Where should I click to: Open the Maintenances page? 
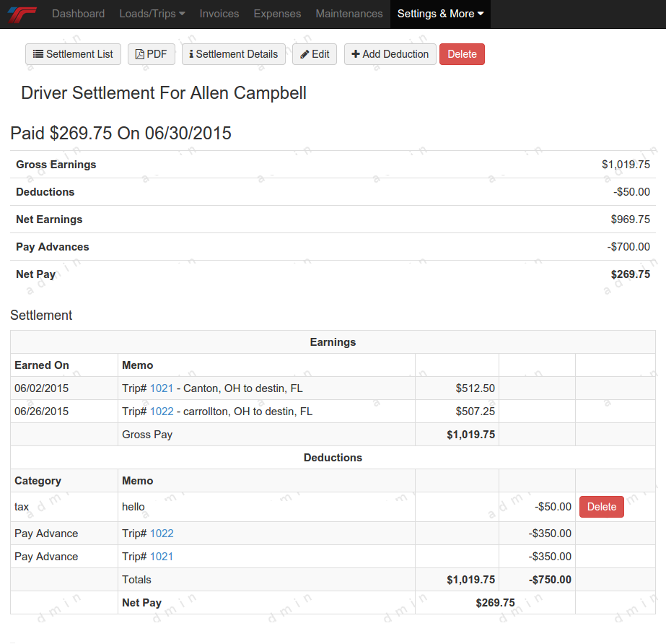[349, 14]
